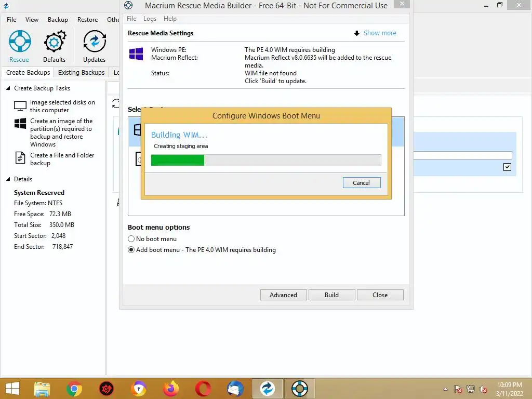
Task: Show hidden tray icons arrow
Action: 445,389
